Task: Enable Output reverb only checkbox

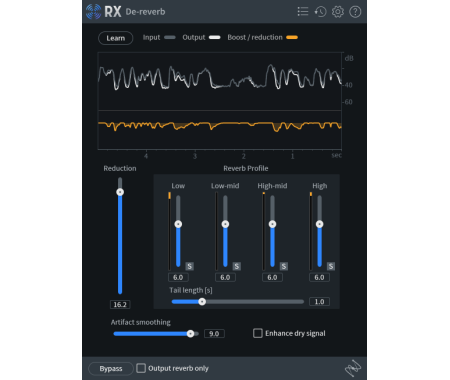Action: coord(141,368)
